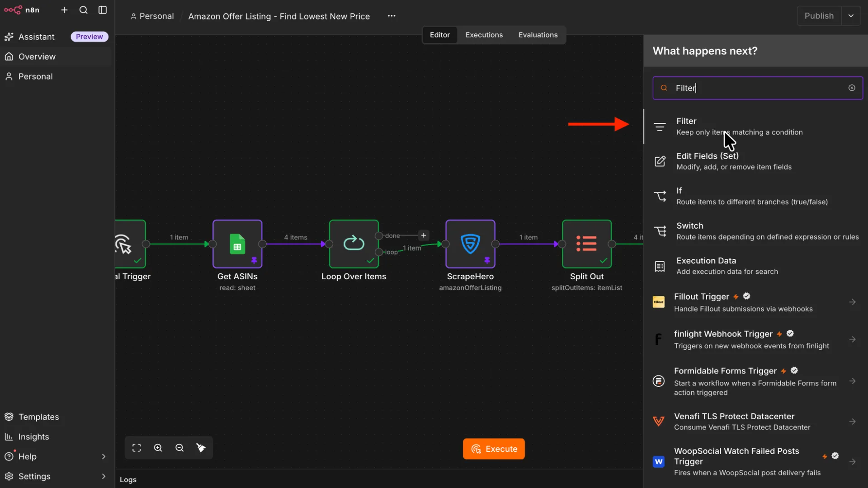Zoom out on canvas

point(179,448)
